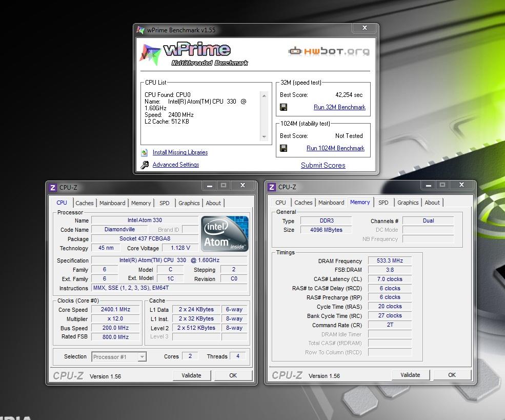Image resolution: width=505 pixels, height=420 pixels.
Task: Open Mainboard tab in right CPU-Z window
Action: point(331,203)
